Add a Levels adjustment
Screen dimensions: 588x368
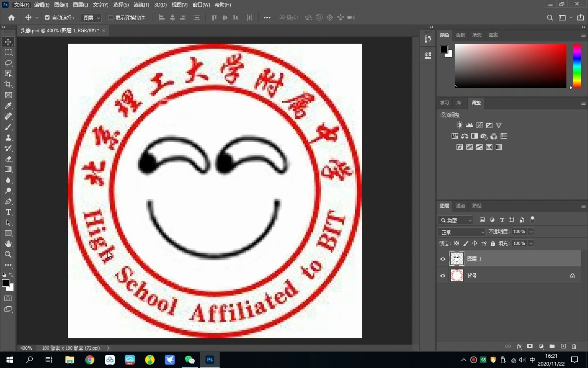[469, 125]
